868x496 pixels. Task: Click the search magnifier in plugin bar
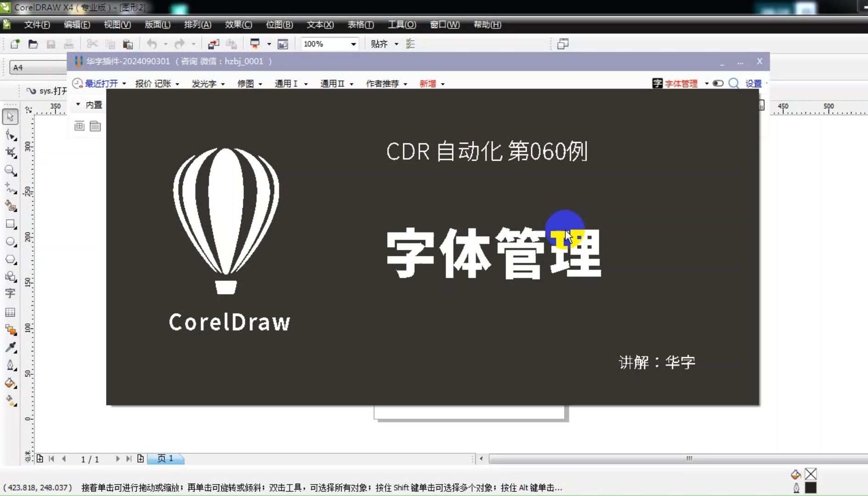pos(734,83)
